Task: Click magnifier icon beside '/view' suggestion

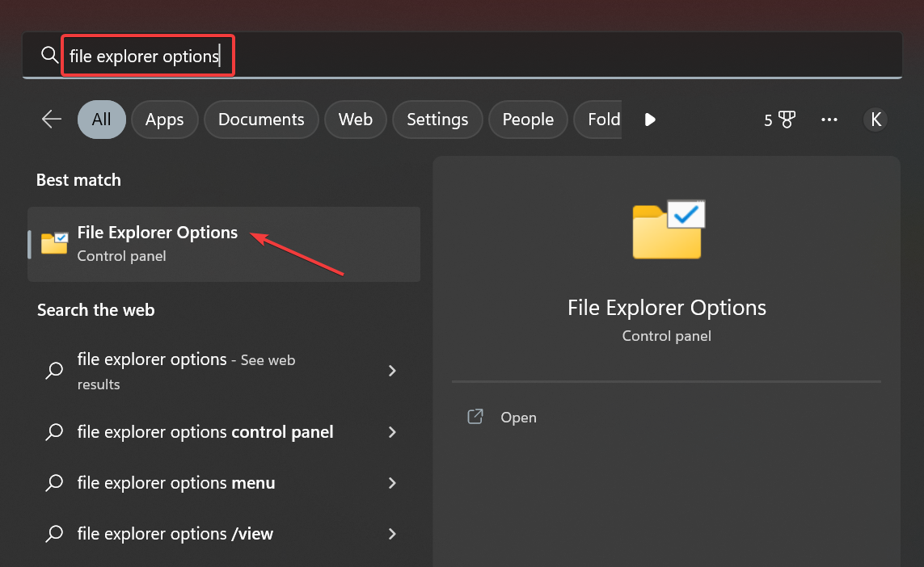Action: click(x=54, y=533)
